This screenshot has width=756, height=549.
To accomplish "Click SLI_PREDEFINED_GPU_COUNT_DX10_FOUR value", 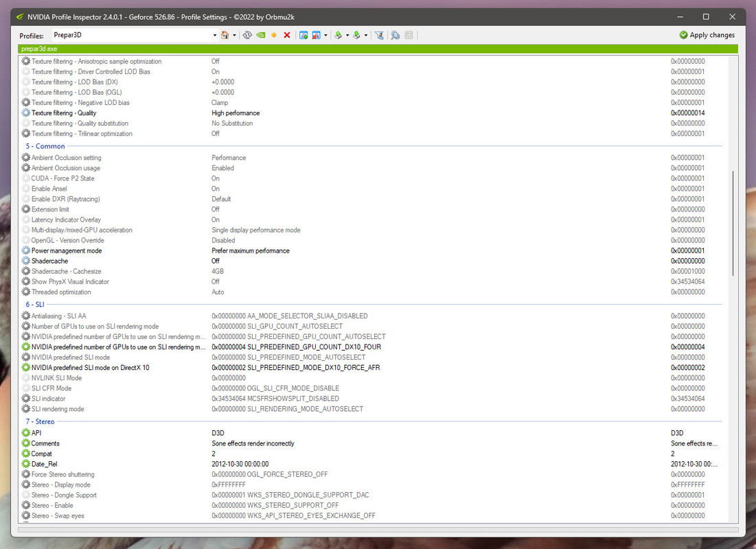I will click(297, 347).
